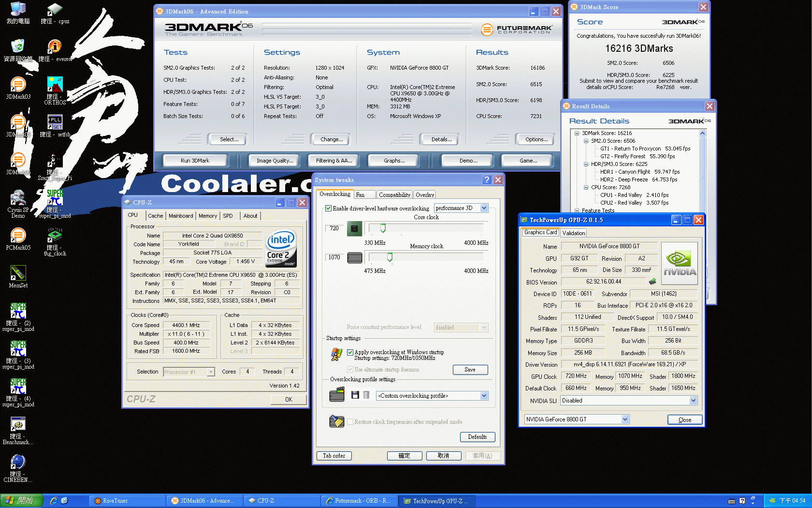Screen dimensions: 812x508
Task: Click the GPU core clock chip icon
Action: pos(355,228)
